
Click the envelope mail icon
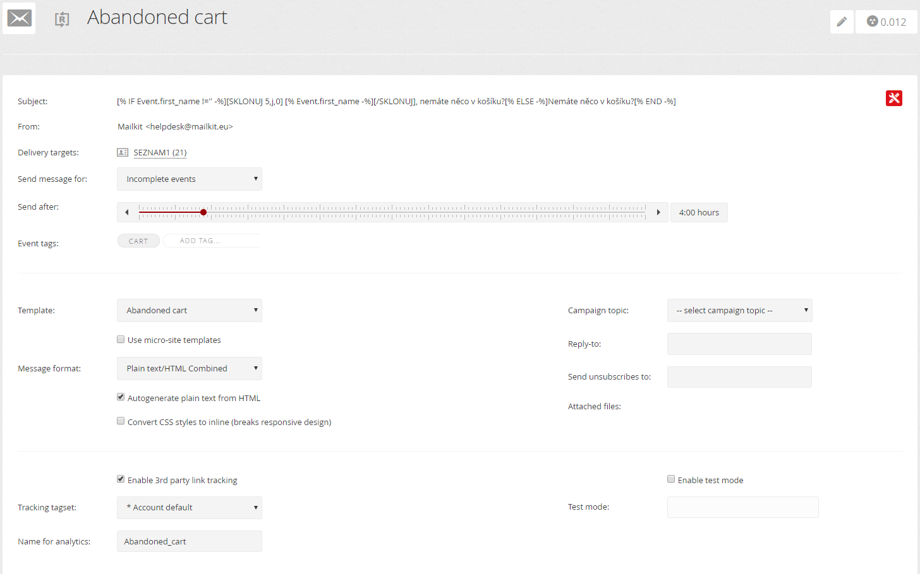coord(19,18)
